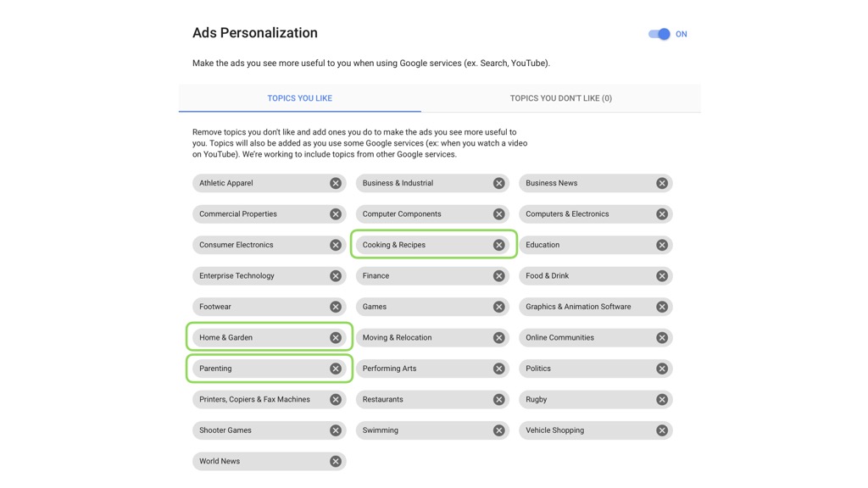This screenshot has height=488, width=868.
Task: Click the Rugby topic chip
Action: pos(596,400)
